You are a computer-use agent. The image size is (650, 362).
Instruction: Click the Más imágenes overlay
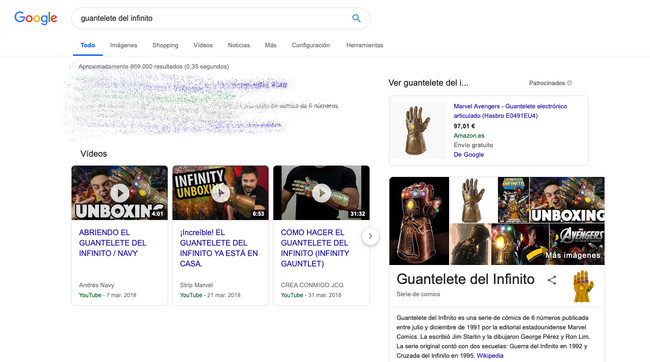coord(573,255)
